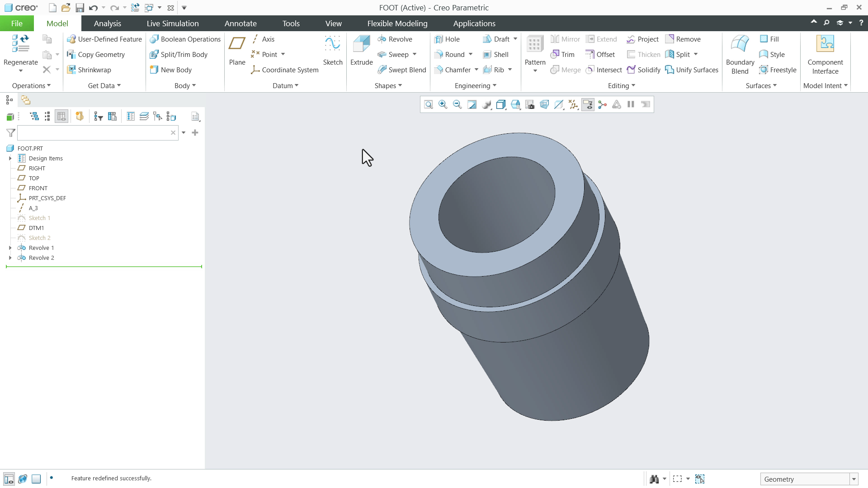The image size is (868, 488).
Task: Open the File menu
Action: coord(16,23)
